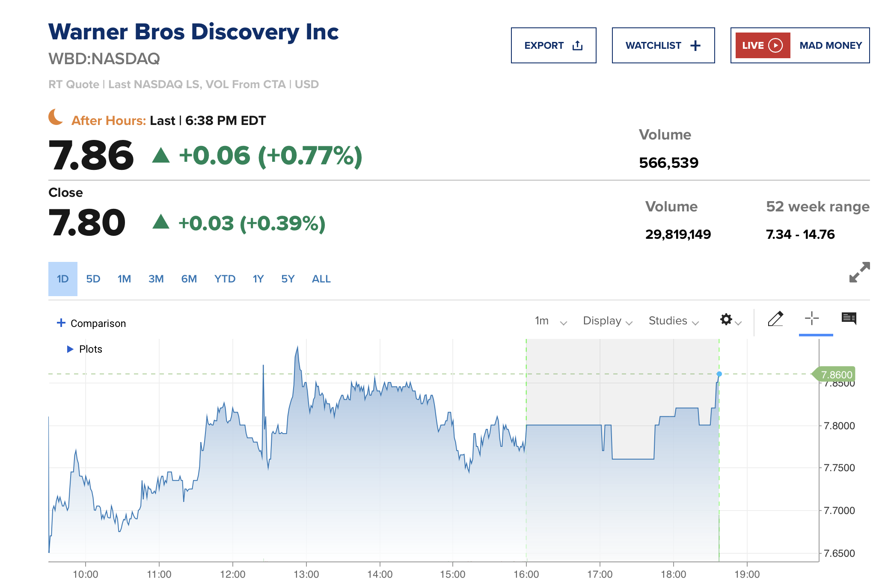Open the Studies dropdown menu
The image size is (879, 588).
pyautogui.click(x=673, y=321)
